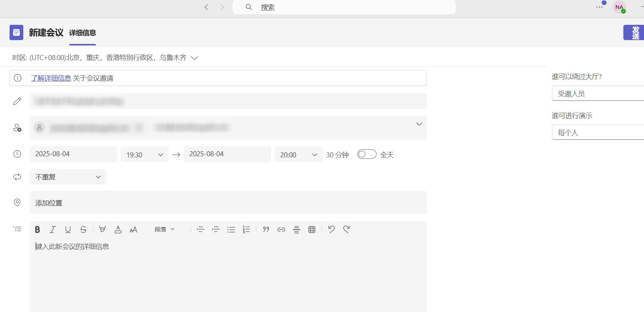This screenshot has width=644, height=312.
Task: Open the NA profile avatar
Action: tap(619, 7)
